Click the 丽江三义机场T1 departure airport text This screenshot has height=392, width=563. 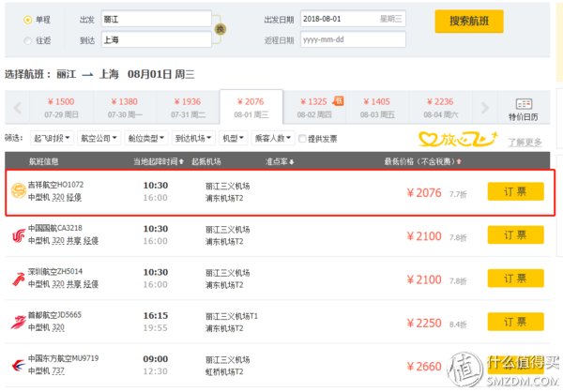[x=232, y=316]
